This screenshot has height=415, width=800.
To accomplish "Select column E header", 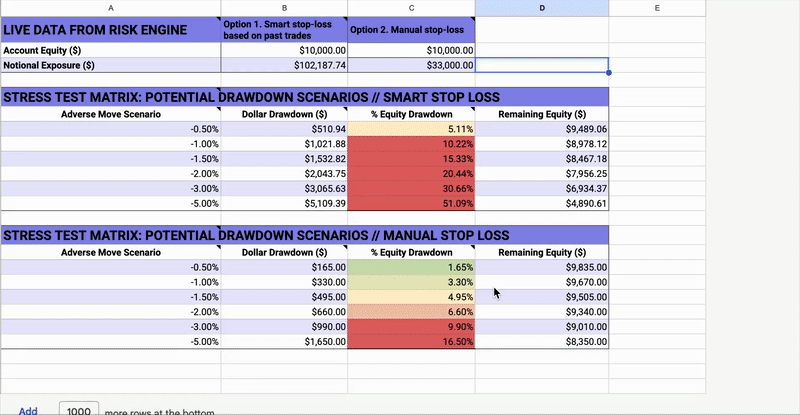I will click(657, 8).
